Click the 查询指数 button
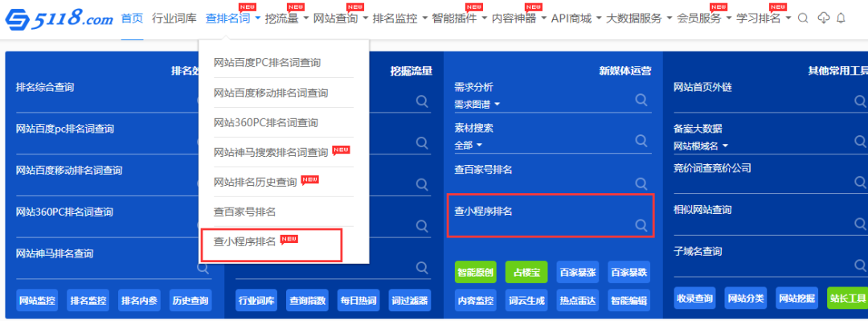Image resolution: width=868 pixels, height=321 pixels. (307, 301)
